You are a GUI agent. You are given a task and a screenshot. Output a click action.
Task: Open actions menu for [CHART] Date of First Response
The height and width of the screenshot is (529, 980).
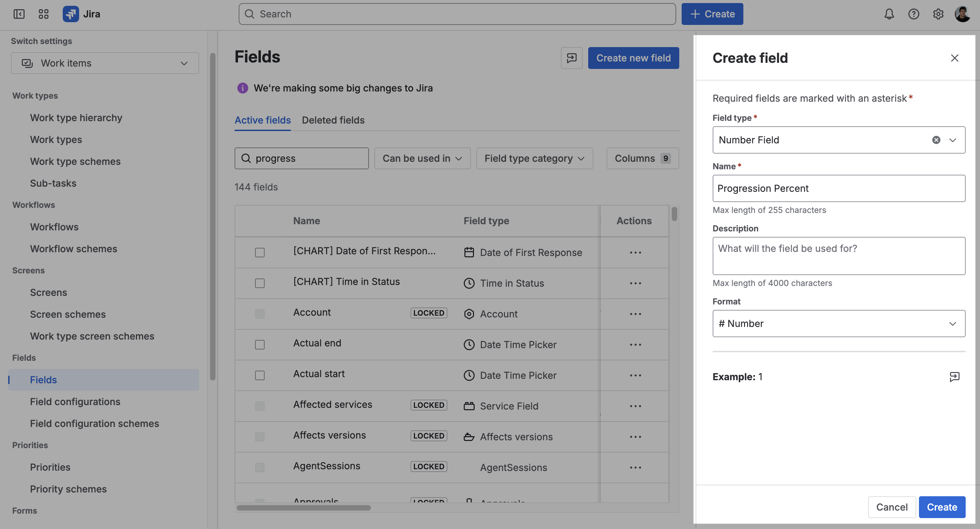point(635,253)
